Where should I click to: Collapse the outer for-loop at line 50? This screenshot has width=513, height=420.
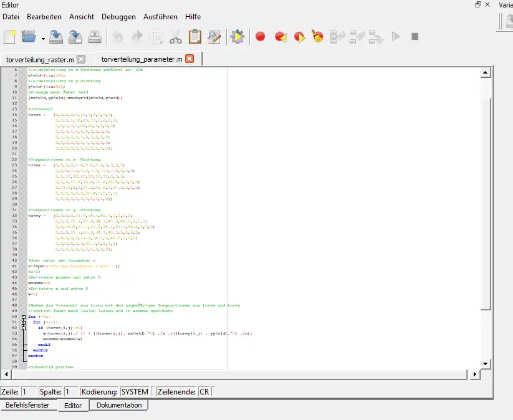pyautogui.click(x=23, y=317)
